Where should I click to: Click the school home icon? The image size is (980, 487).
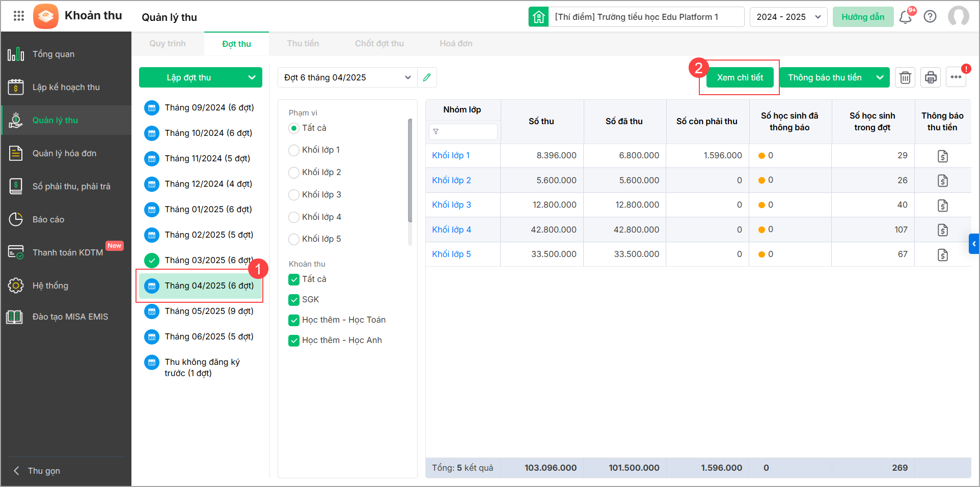[538, 17]
